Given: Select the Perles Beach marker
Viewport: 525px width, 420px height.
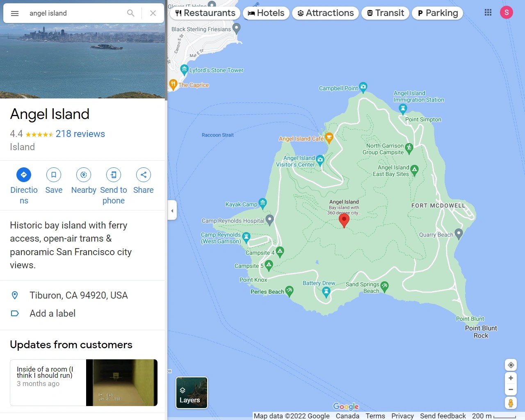Looking at the screenshot, I should 289,291.
